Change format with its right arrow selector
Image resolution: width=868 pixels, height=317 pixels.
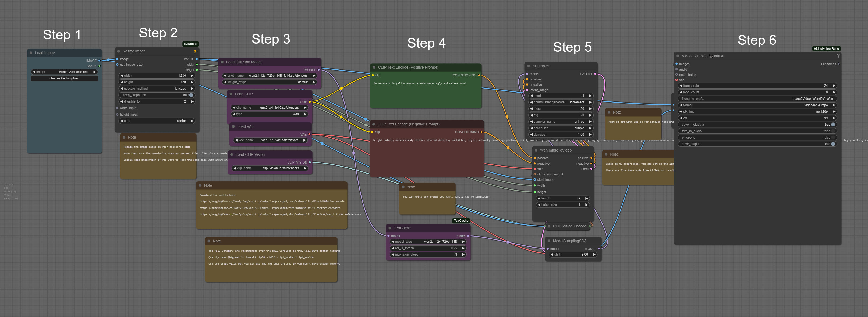[834, 105]
